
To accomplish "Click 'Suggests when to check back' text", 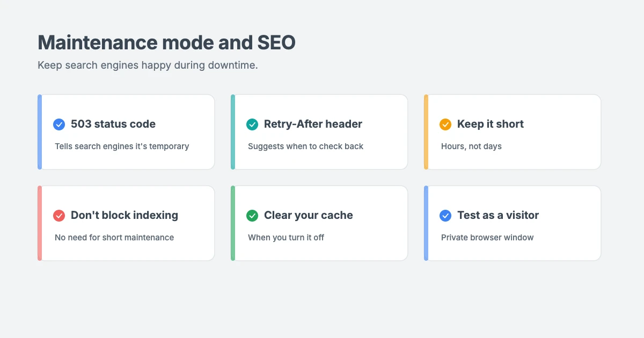I will (x=305, y=146).
